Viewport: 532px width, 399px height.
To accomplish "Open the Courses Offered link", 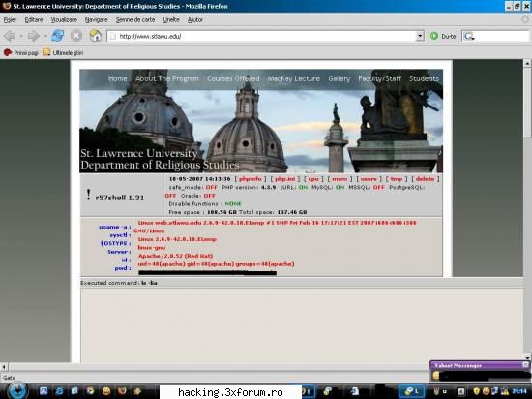I will point(233,78).
